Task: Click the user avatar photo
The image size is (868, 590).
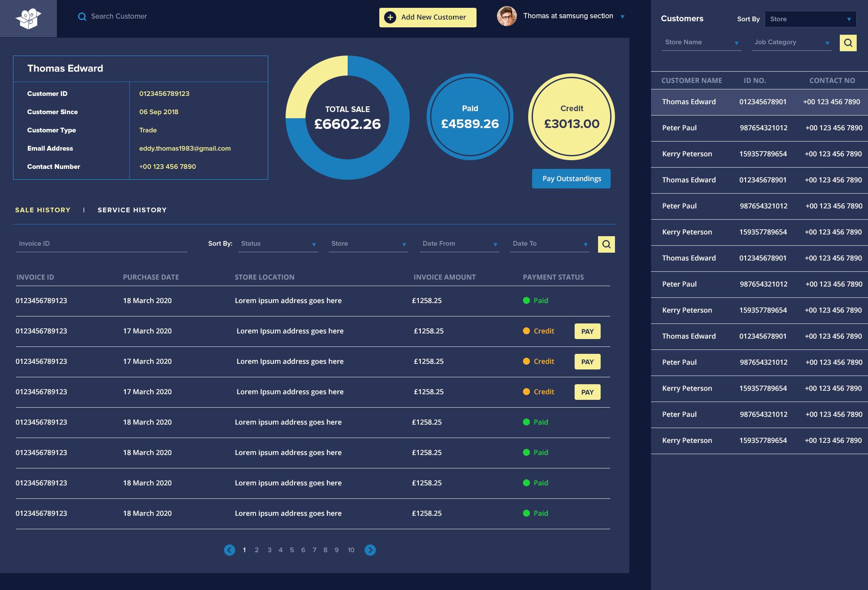Action: click(506, 16)
